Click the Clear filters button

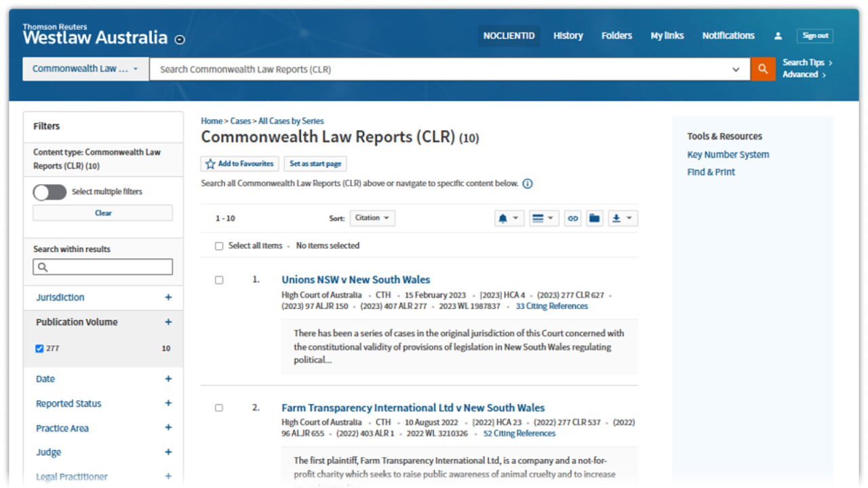(x=102, y=213)
